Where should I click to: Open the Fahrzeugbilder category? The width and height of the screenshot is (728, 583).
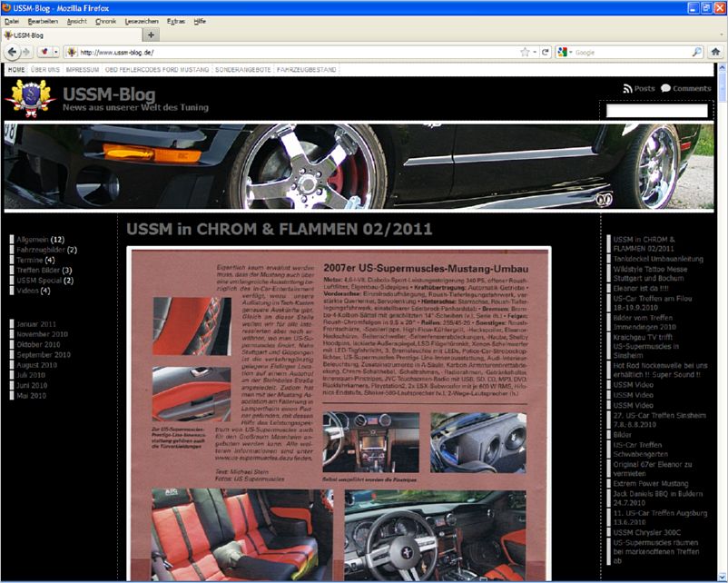click(41, 250)
